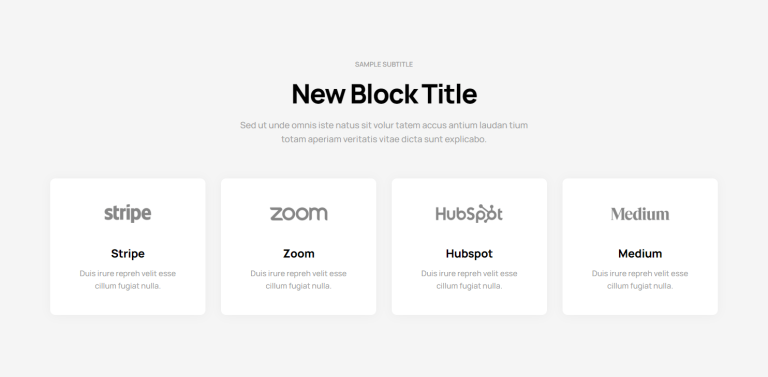Click the SAMPLE SUBTITLE text
This screenshot has height=377, width=768.
pyautogui.click(x=384, y=64)
